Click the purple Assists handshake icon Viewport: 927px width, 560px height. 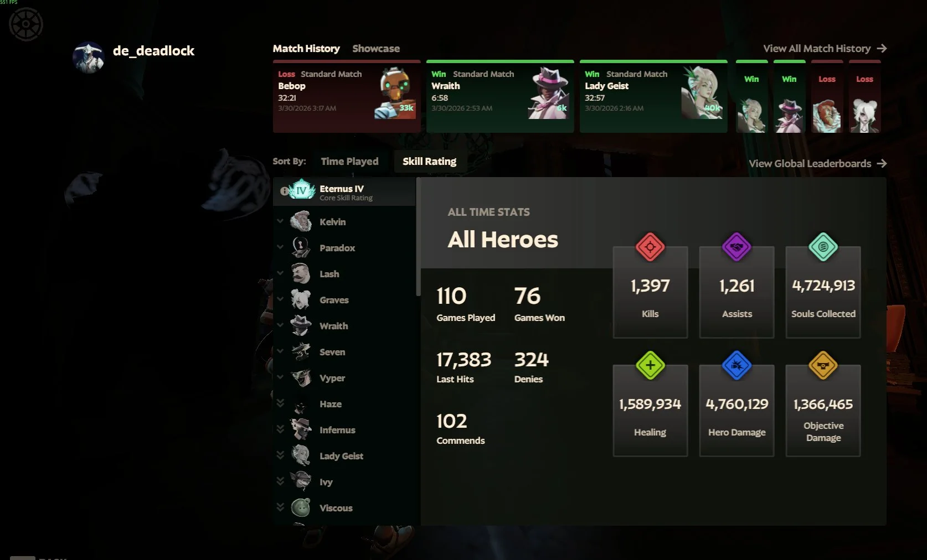click(737, 247)
